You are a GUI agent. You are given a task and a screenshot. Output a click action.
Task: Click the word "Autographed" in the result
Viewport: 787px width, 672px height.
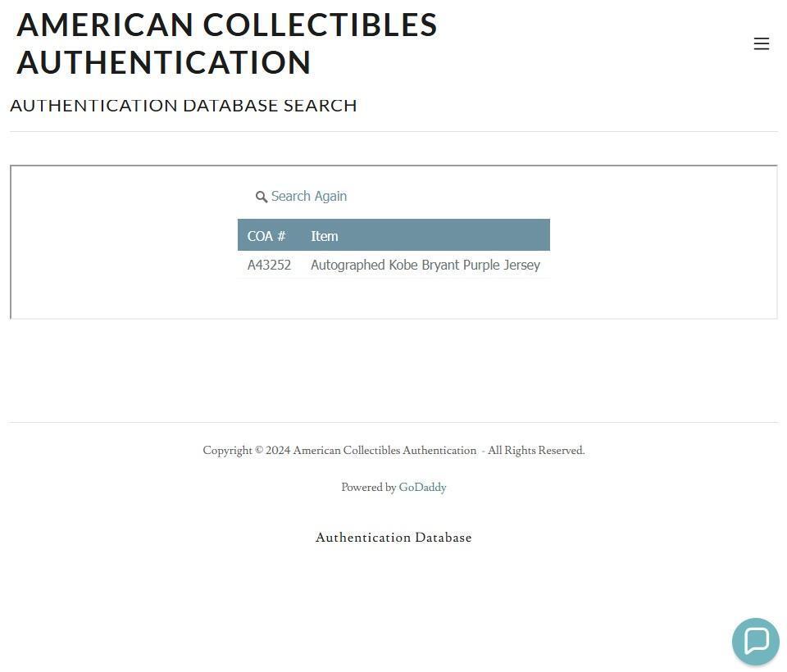pyautogui.click(x=348, y=265)
